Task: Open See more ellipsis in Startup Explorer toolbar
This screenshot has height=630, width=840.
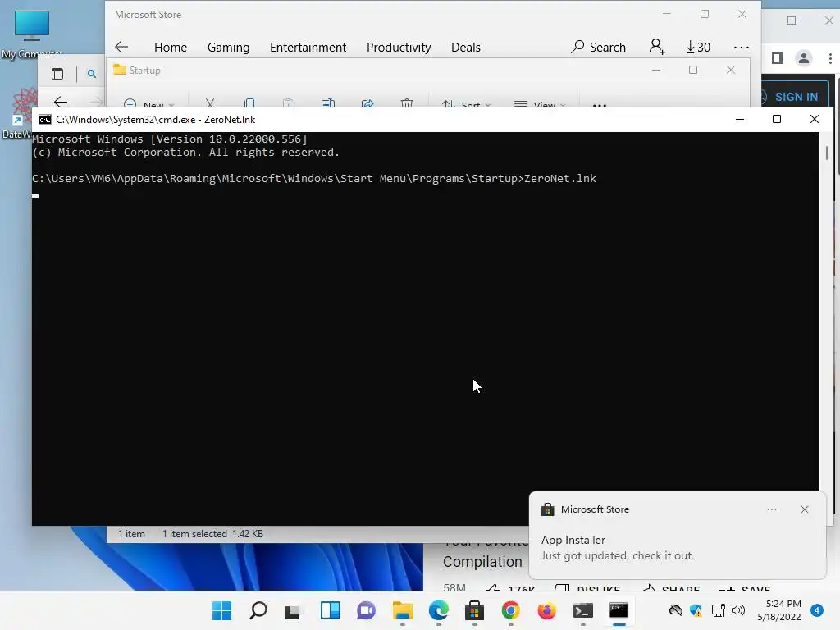Action: pyautogui.click(x=600, y=105)
